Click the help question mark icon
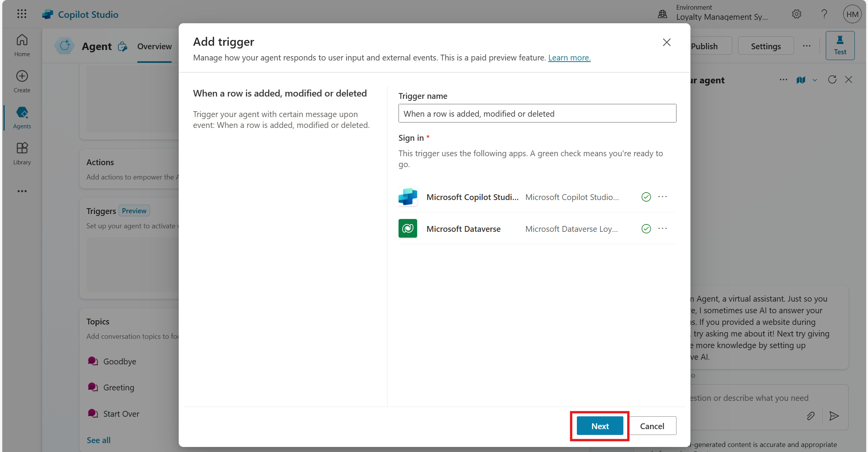This screenshot has width=868, height=452. point(824,14)
